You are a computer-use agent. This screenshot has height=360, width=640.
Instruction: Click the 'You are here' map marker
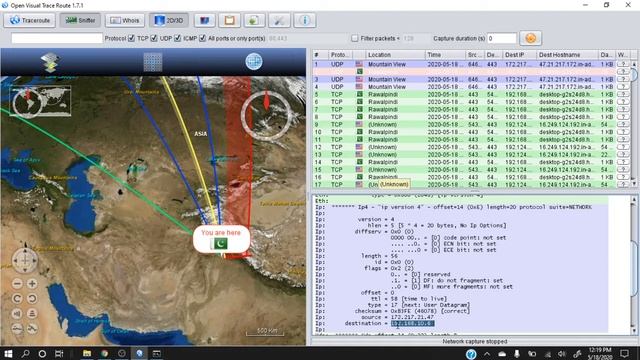221,239
